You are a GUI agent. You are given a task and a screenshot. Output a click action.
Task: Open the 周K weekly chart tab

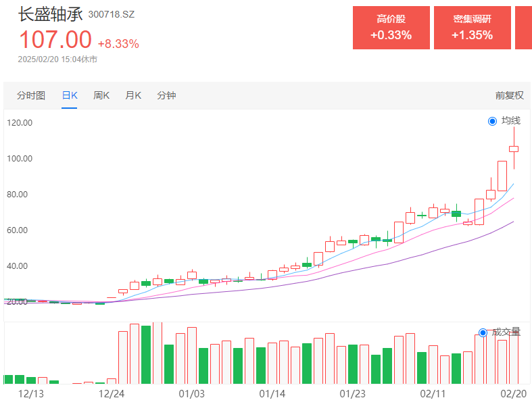[x=101, y=95]
